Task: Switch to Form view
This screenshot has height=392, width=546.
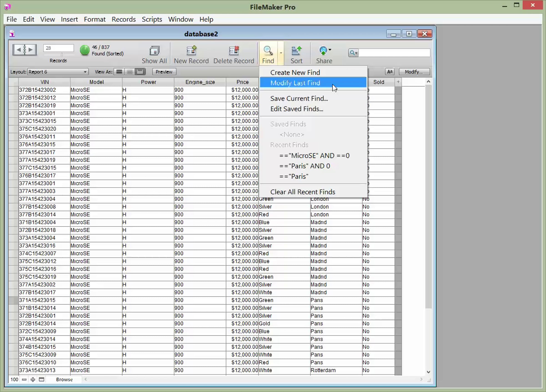Action: point(119,72)
